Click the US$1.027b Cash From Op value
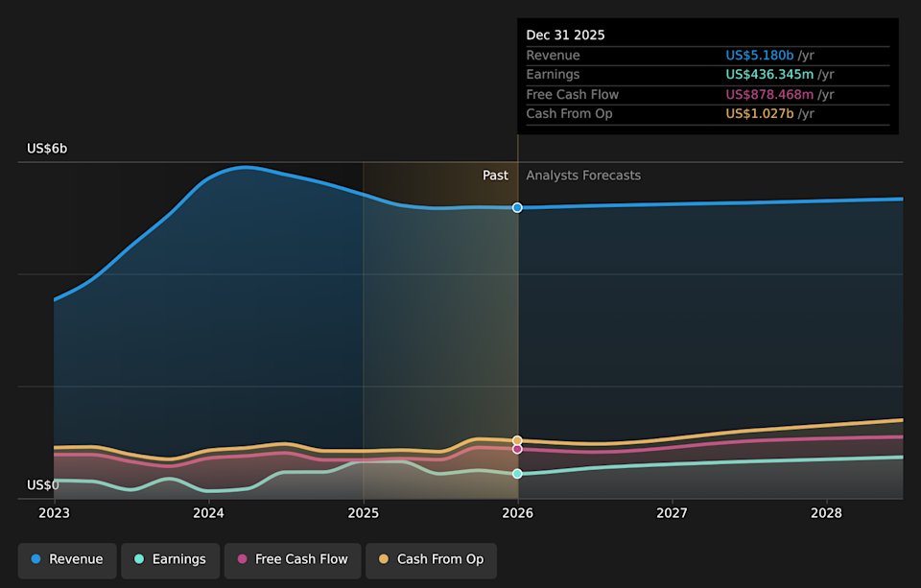Screen dimensions: 921x588 coord(759,114)
